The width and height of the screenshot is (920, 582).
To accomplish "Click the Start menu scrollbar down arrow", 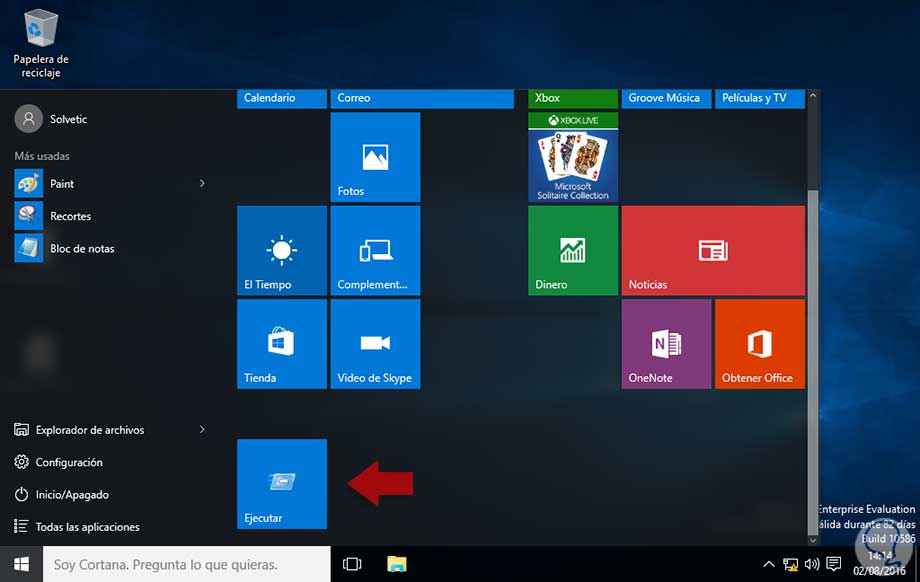I will [x=813, y=540].
